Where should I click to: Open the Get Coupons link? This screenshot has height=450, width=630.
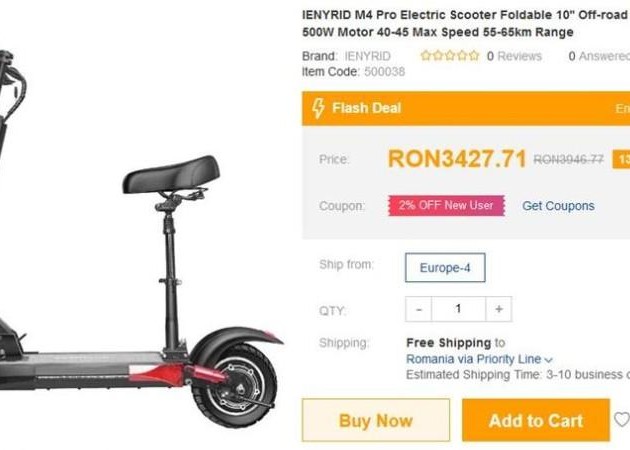point(558,206)
